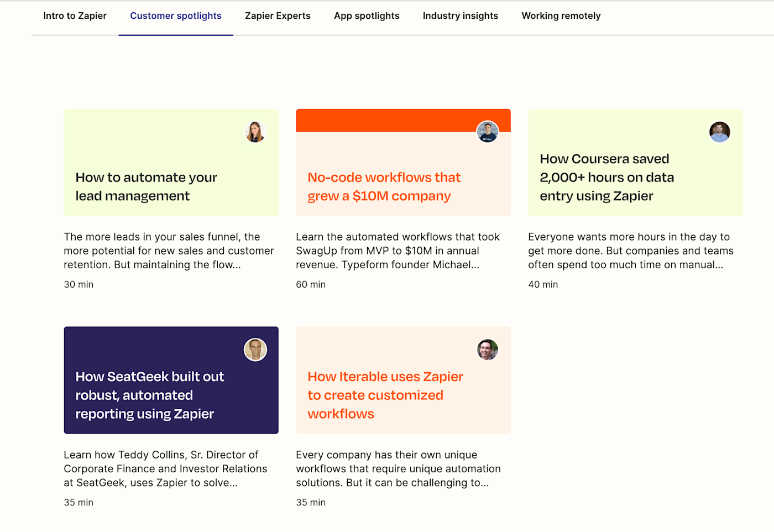
Task: Click the description starting 'Every company has their own'
Action: coord(398,468)
